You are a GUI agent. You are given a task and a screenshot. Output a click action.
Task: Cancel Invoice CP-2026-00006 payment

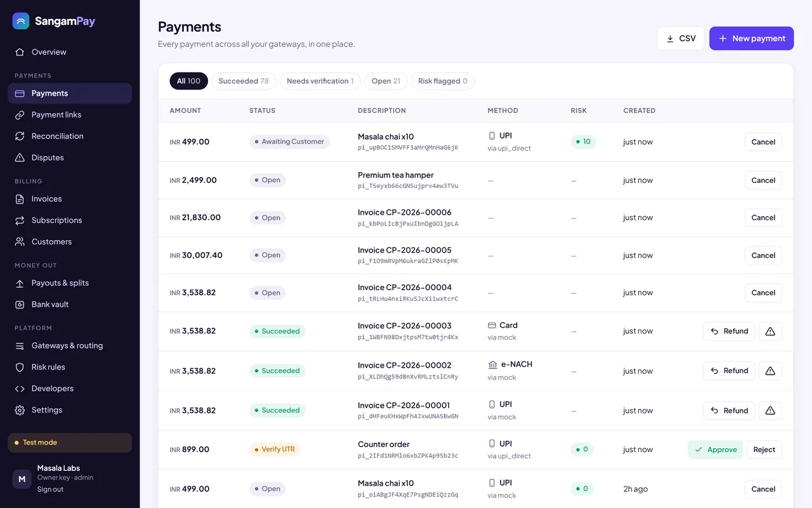[763, 218]
